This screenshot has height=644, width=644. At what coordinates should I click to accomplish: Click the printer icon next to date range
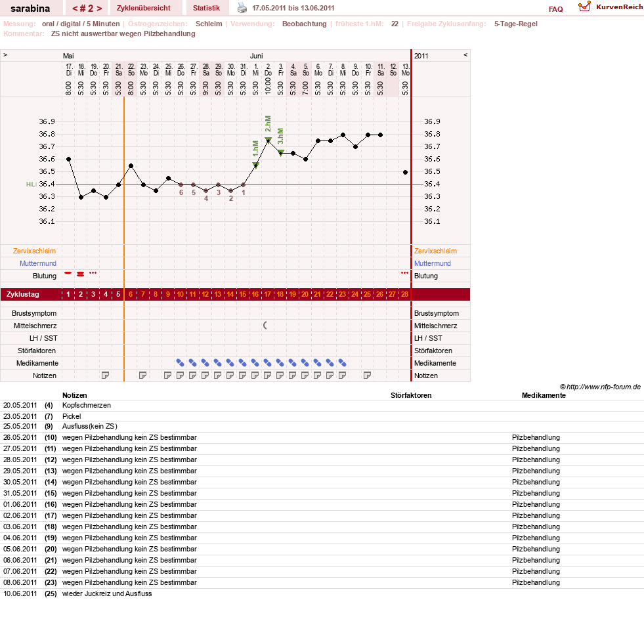point(242,9)
